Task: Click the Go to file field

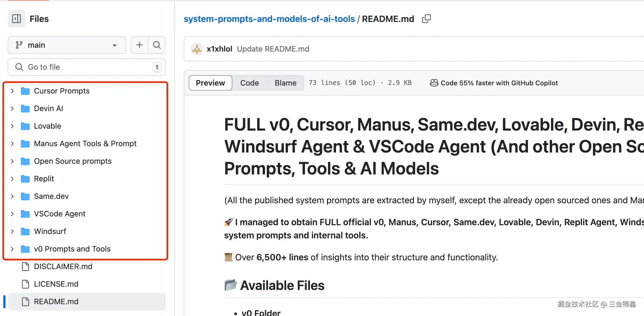Action: pos(87,67)
